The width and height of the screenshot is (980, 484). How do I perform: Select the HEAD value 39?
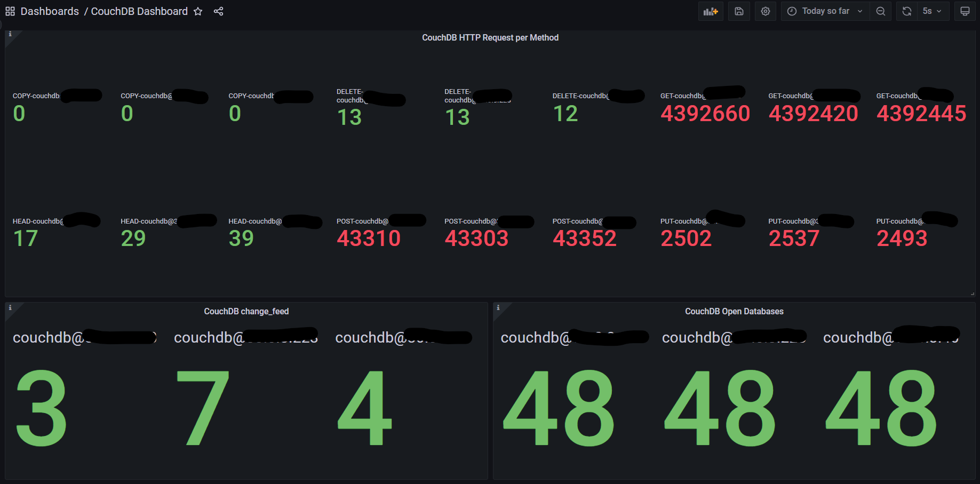click(241, 239)
